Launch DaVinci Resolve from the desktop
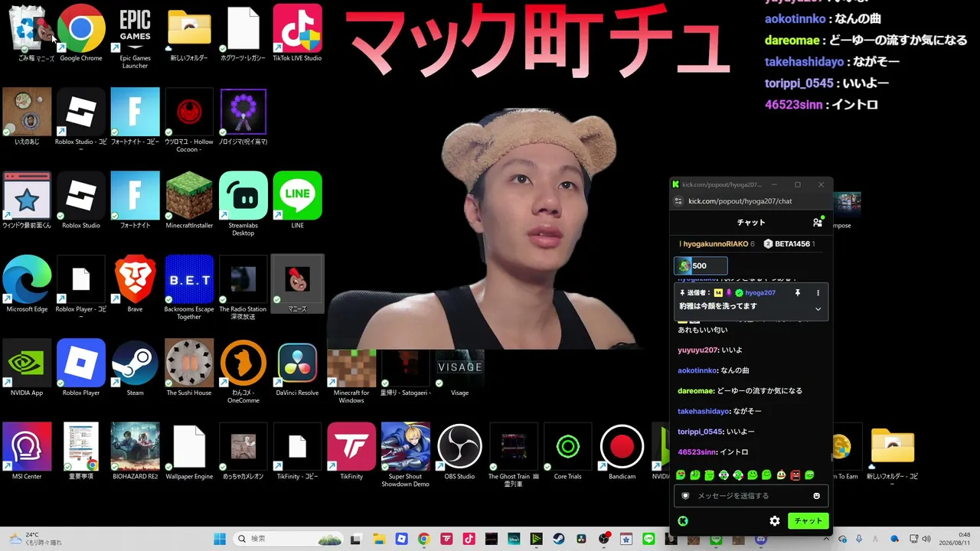980x551 pixels. click(x=297, y=367)
